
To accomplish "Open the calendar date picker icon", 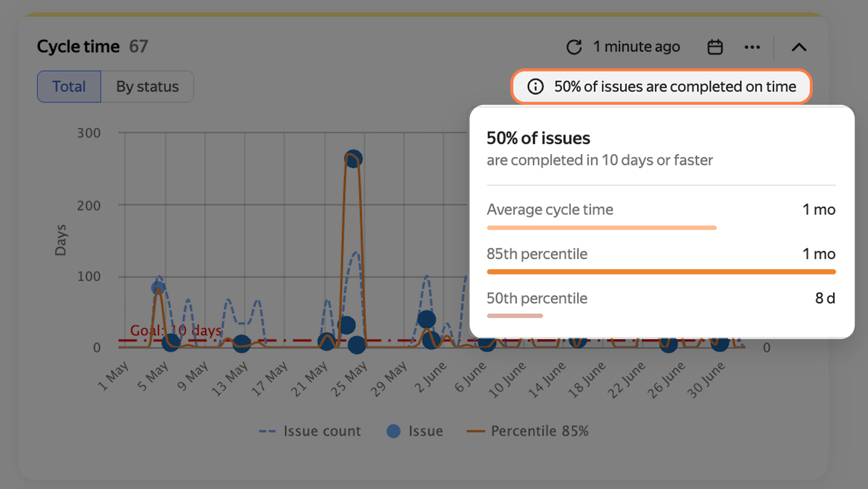I will (x=715, y=47).
